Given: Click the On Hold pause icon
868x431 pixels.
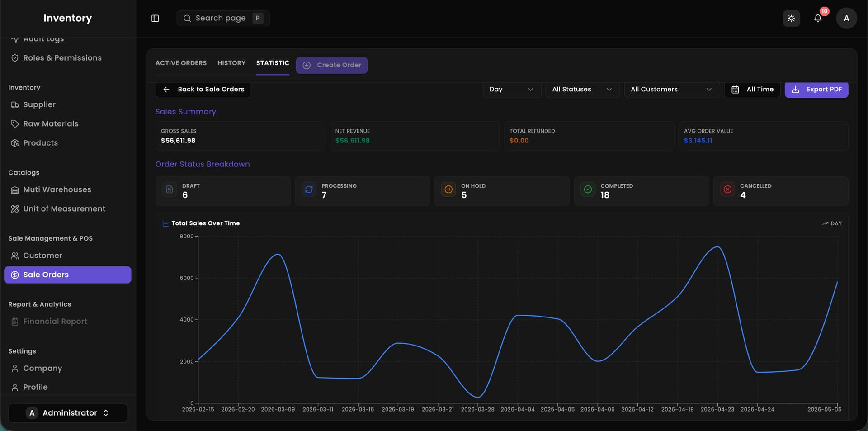Looking at the screenshot, I should click(448, 189).
